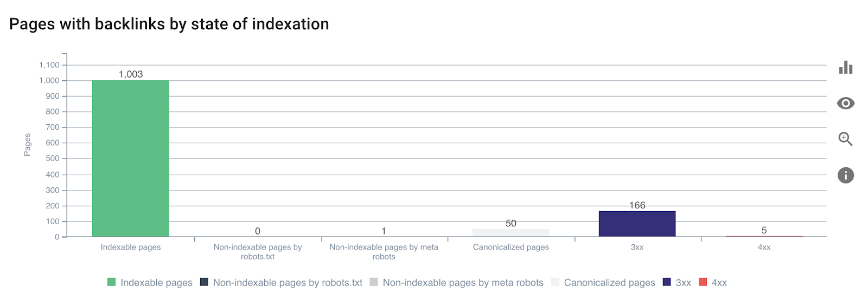This screenshot has height=299, width=868.
Task: Click the 4xx bar in chart
Action: (x=764, y=236)
